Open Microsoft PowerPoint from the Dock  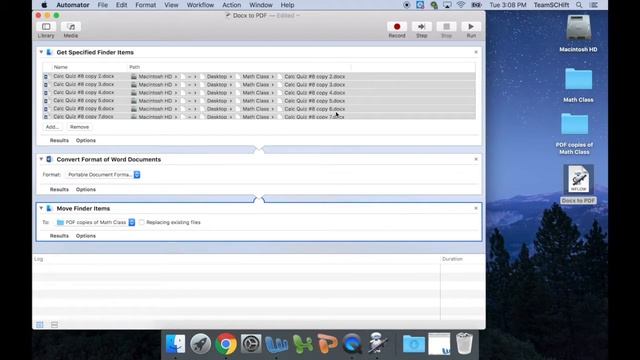tap(327, 344)
